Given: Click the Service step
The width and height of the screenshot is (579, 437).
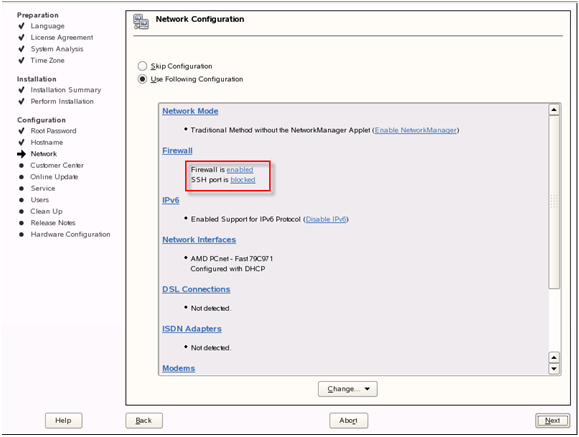Looking at the screenshot, I should pos(43,188).
